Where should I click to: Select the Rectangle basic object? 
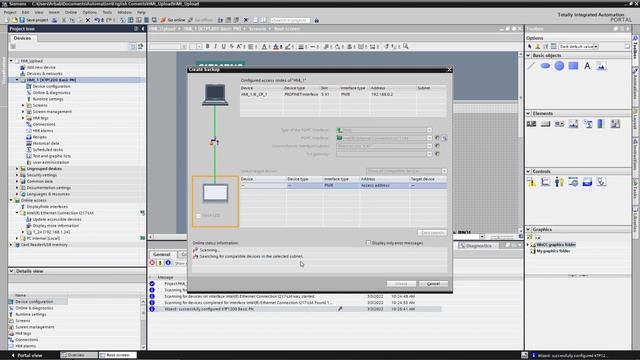coord(573,66)
